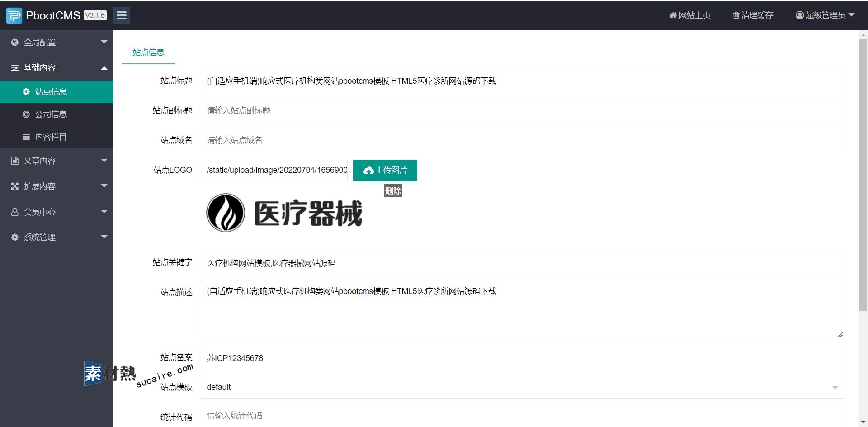Image resolution: width=868 pixels, height=427 pixels.
Task: Click the 站点备案 input field
Action: click(522, 358)
